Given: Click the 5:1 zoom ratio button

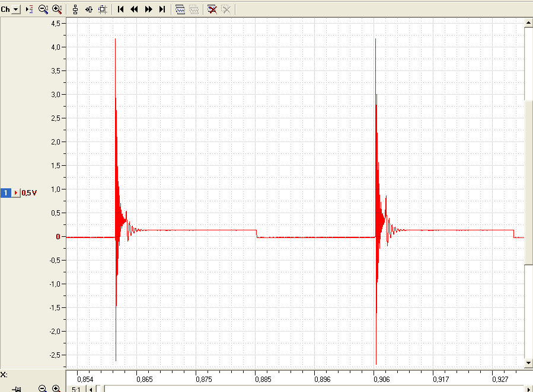Looking at the screenshot, I should [76, 389].
